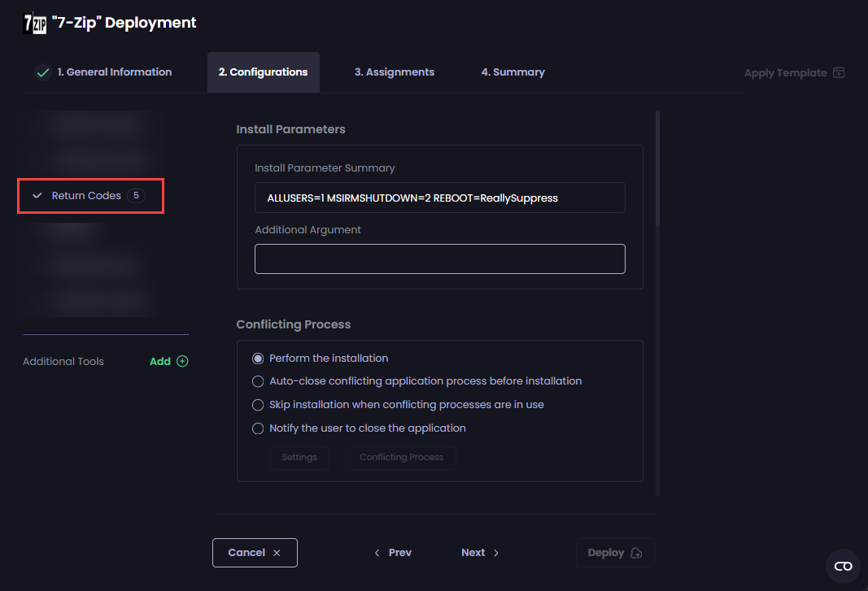The height and width of the screenshot is (591, 868).
Task: Click the Settings button under Conflicting Process
Action: pos(299,458)
